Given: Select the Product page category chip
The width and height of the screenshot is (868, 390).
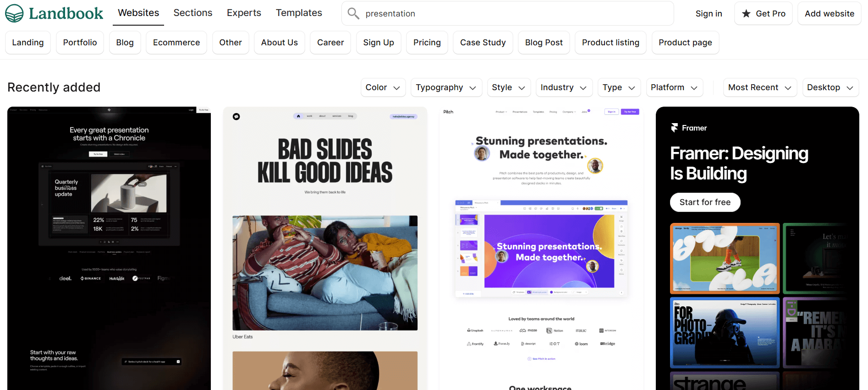Looking at the screenshot, I should (686, 43).
